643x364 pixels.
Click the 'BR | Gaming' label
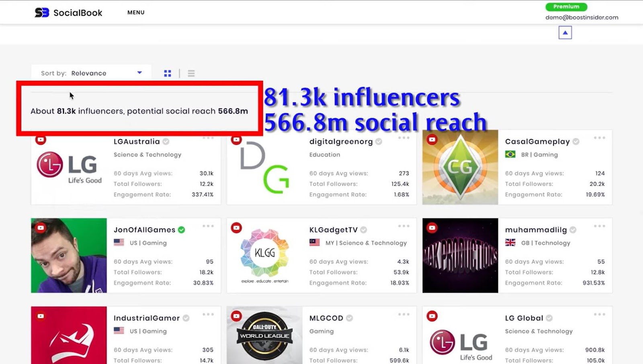(x=539, y=155)
